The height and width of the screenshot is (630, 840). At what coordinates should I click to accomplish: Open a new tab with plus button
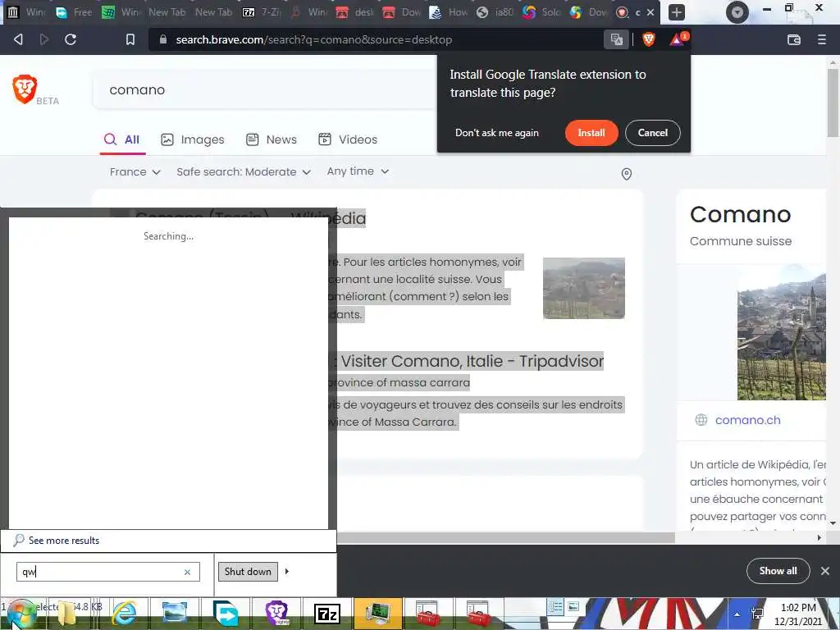tap(676, 12)
